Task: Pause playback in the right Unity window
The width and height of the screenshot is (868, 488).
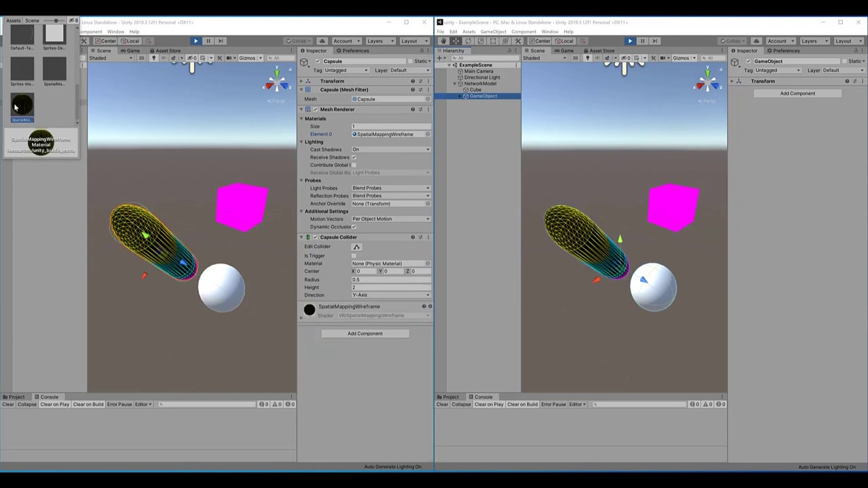Action: pyautogui.click(x=642, y=41)
